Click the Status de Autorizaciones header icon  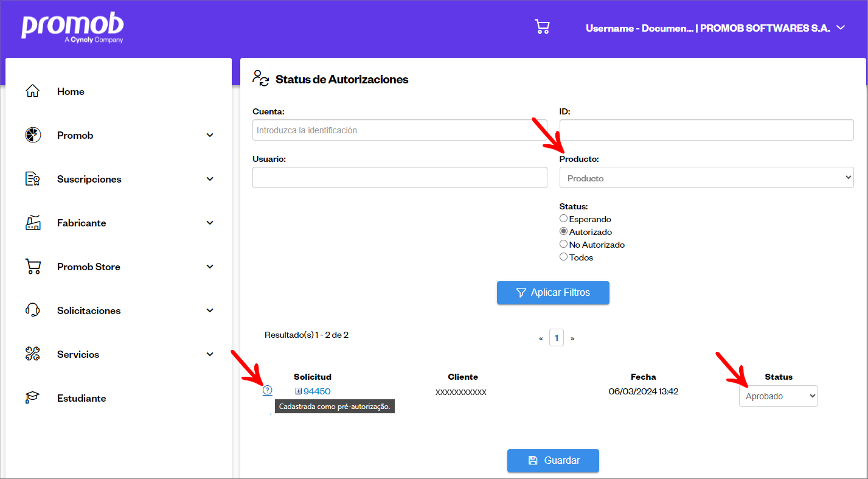point(261,79)
